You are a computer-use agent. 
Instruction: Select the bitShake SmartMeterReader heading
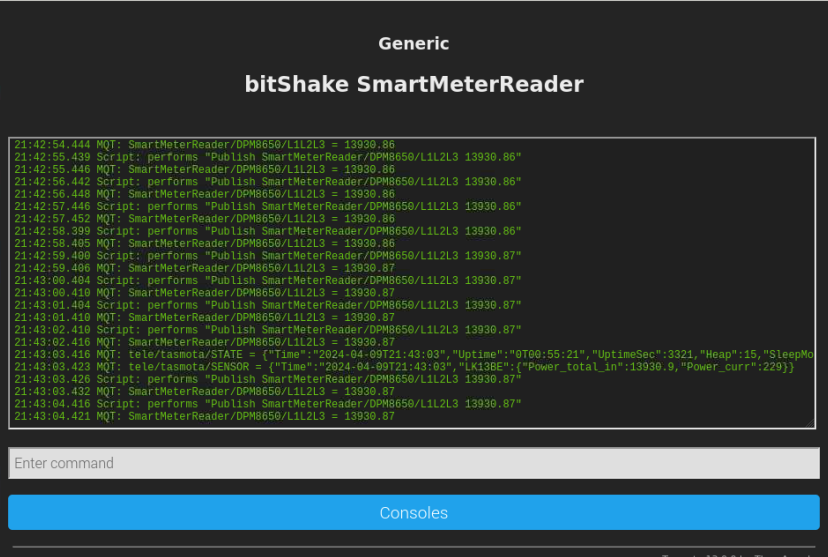[x=414, y=84]
